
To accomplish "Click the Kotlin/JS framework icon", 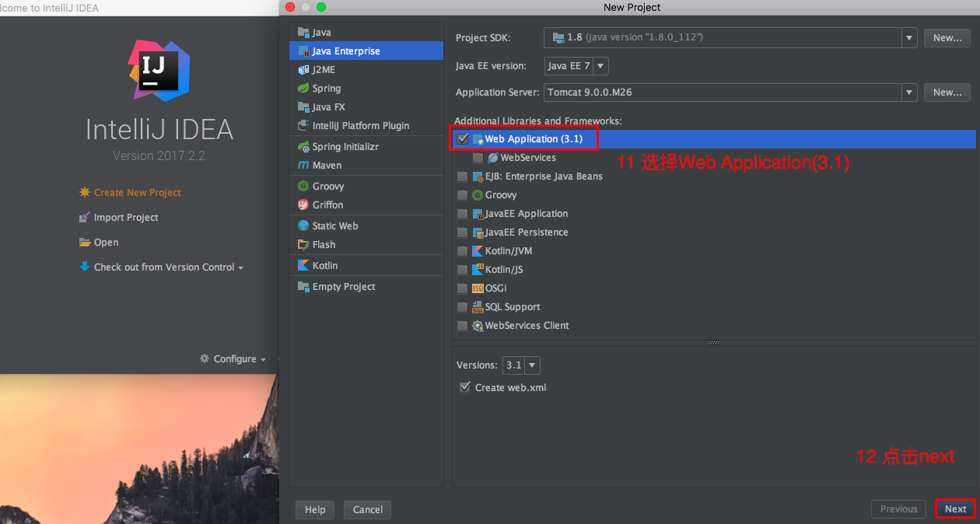I will point(478,270).
